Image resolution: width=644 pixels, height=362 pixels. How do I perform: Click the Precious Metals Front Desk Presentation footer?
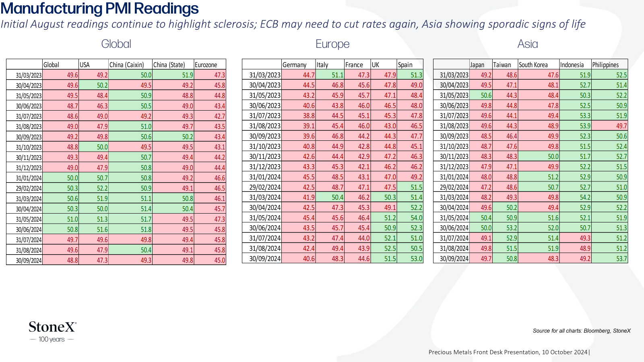(x=509, y=352)
